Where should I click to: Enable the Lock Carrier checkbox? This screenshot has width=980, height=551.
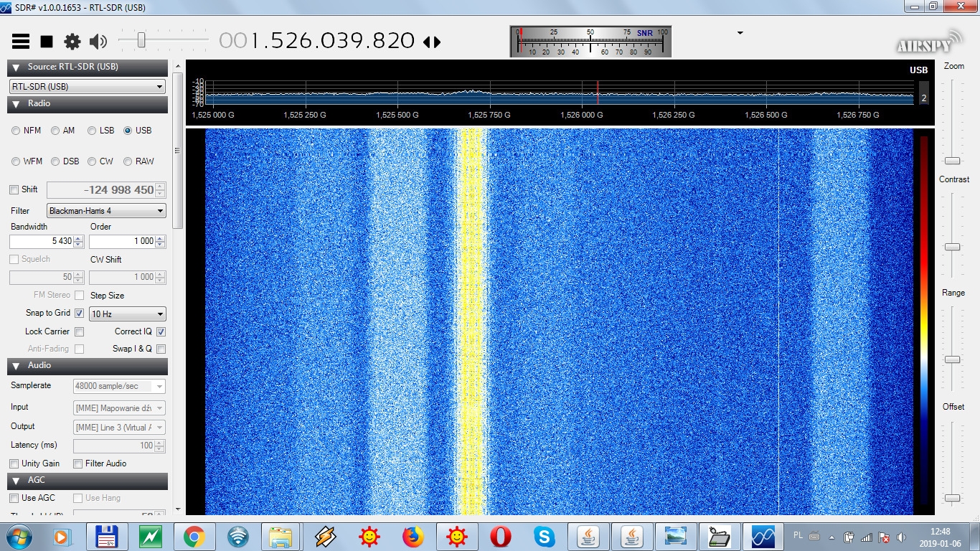79,332
